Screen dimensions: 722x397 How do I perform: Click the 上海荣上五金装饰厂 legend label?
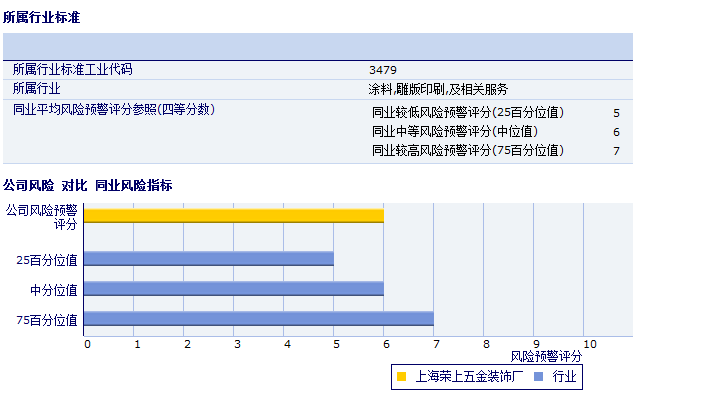coord(469,377)
